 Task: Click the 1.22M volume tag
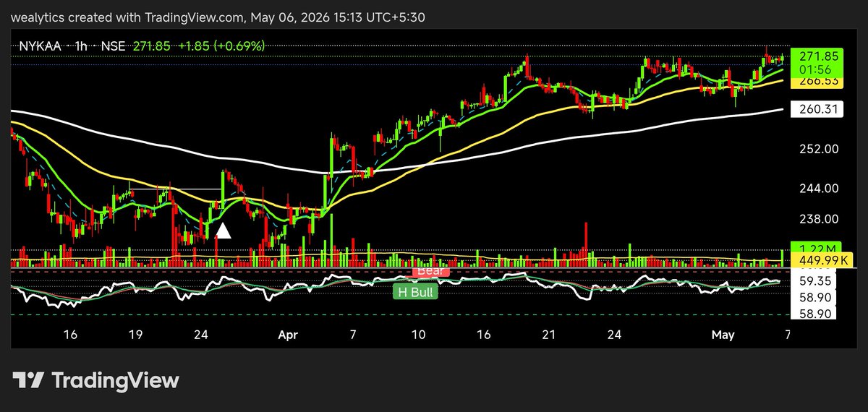[815, 247]
